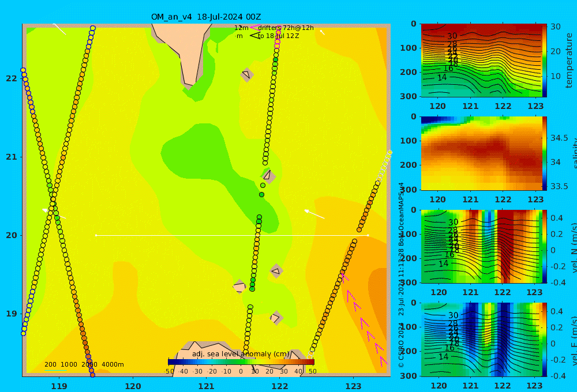577x392 pixels.
Task: Click the 'vel. N (m/s)' axis label
Action: [x=574, y=246]
